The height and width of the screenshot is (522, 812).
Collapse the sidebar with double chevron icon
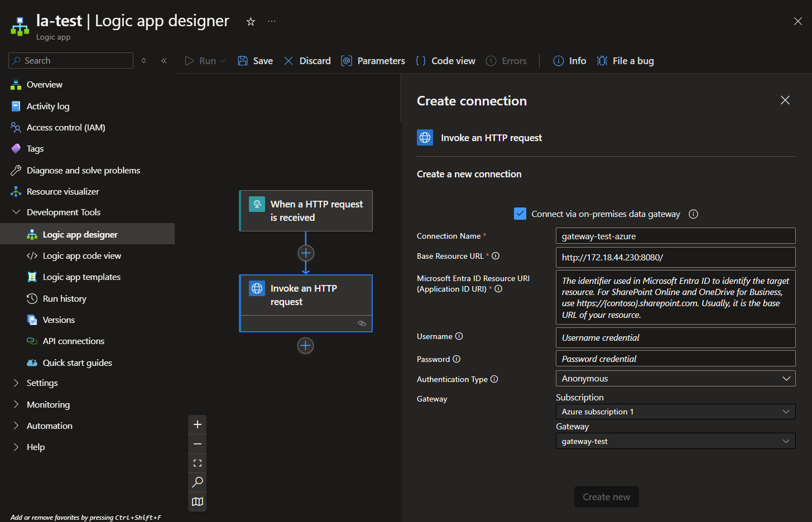pyautogui.click(x=164, y=61)
